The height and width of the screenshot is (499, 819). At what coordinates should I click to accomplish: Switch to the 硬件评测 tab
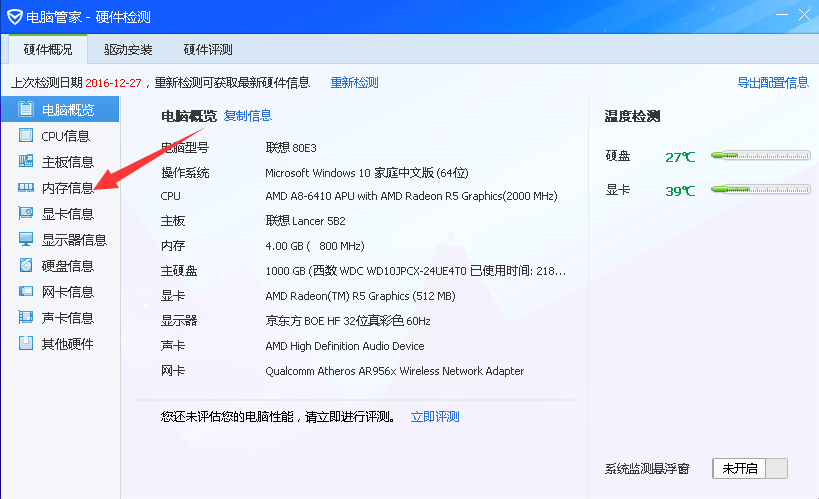tap(208, 50)
